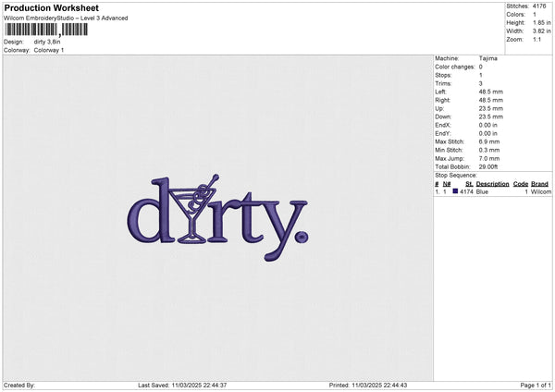This screenshot has width=555, height=392.
Task: Click the 'N#' column header
Action: (x=445, y=184)
